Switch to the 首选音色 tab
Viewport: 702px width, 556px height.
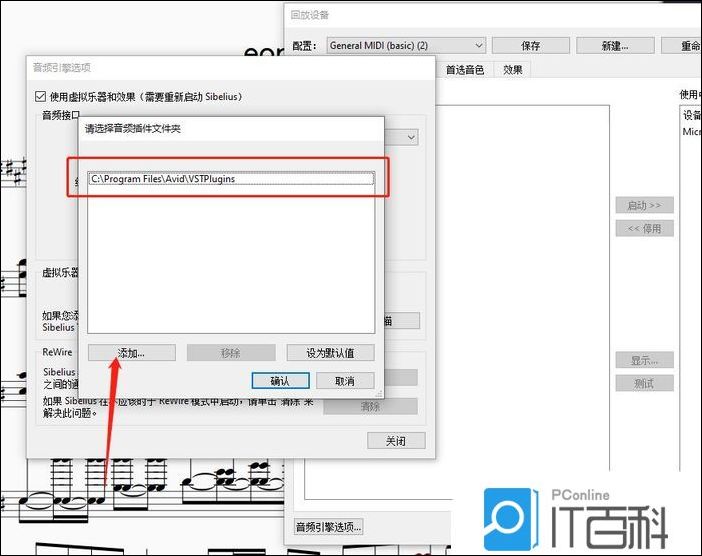(x=464, y=69)
